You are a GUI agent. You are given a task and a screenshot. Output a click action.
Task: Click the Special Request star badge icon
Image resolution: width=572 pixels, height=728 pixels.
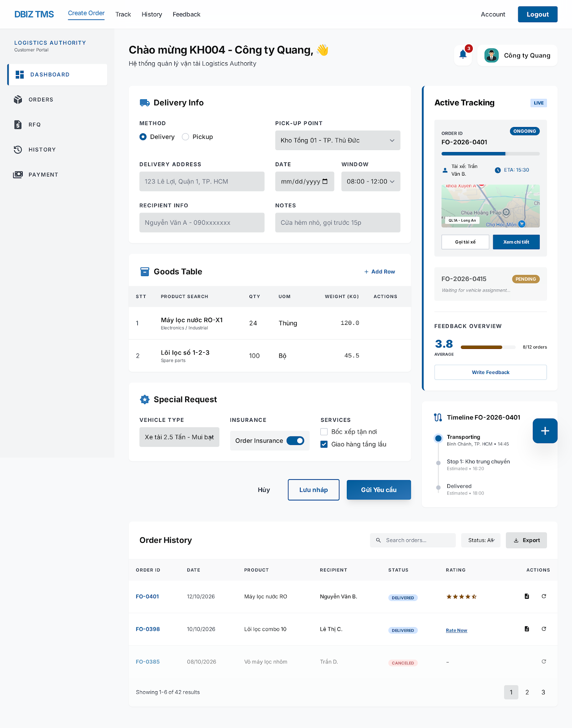pyautogui.click(x=145, y=399)
